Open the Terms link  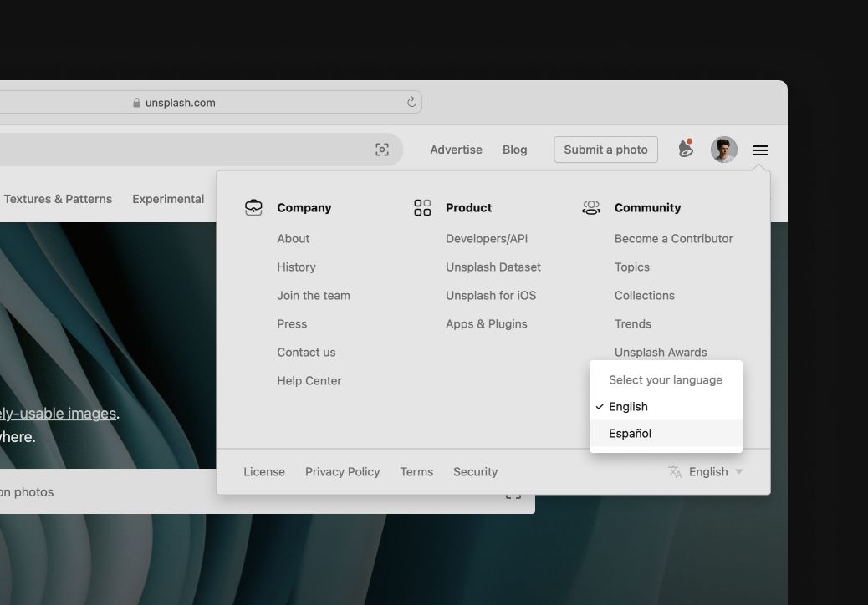point(416,472)
